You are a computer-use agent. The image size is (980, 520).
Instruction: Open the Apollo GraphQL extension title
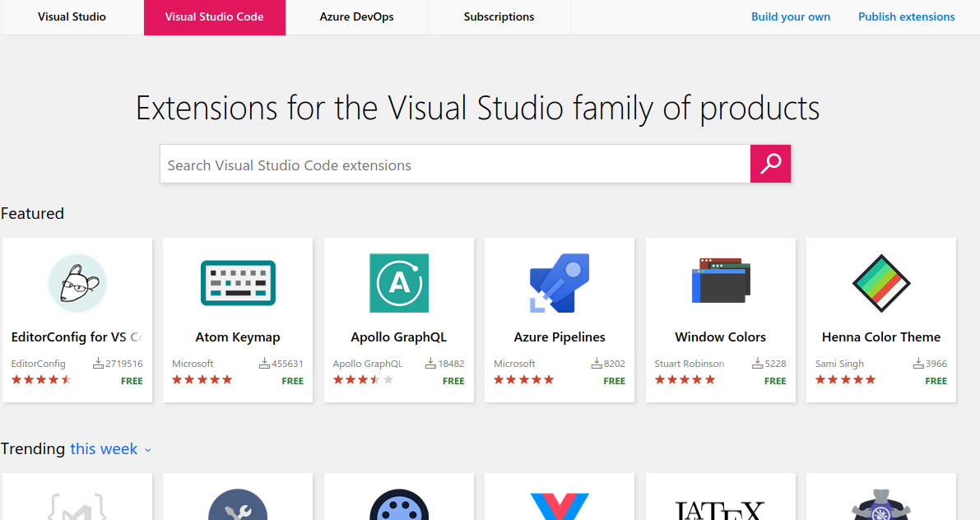click(399, 337)
